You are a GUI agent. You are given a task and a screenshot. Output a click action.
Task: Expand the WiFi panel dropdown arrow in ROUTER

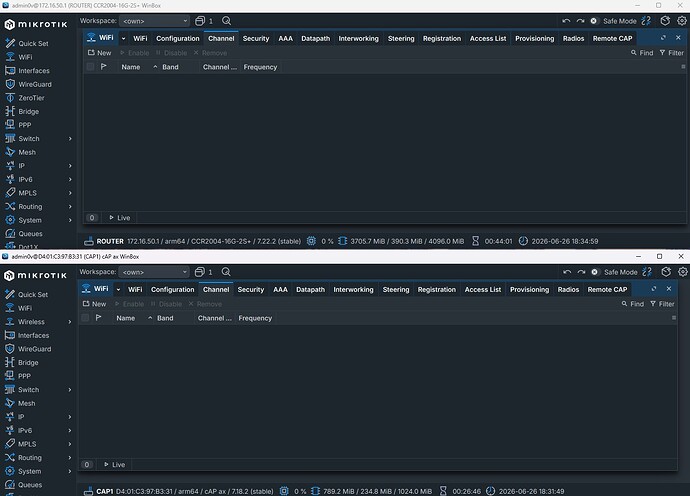click(x=123, y=38)
